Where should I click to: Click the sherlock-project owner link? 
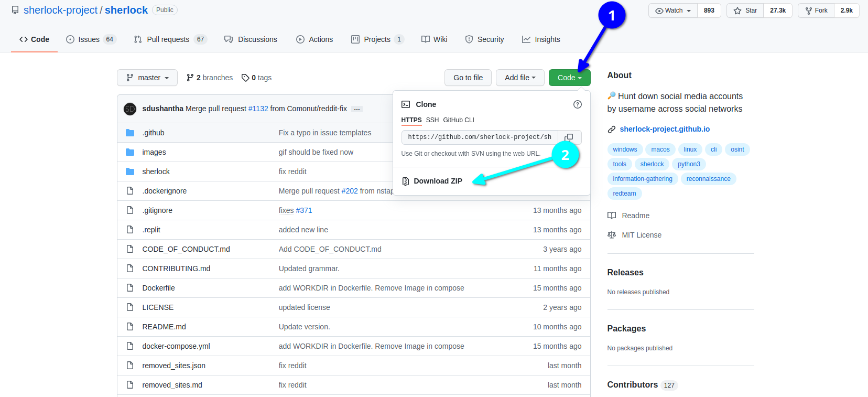pos(61,10)
